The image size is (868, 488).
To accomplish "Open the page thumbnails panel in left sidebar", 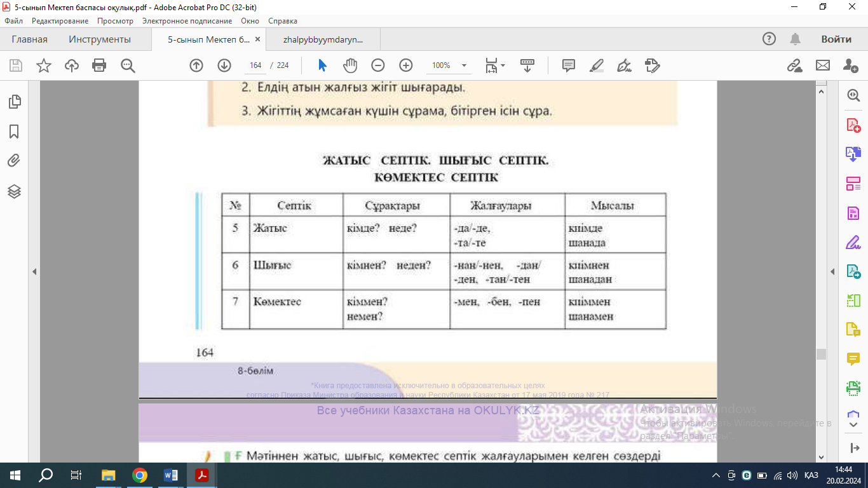I will point(14,102).
